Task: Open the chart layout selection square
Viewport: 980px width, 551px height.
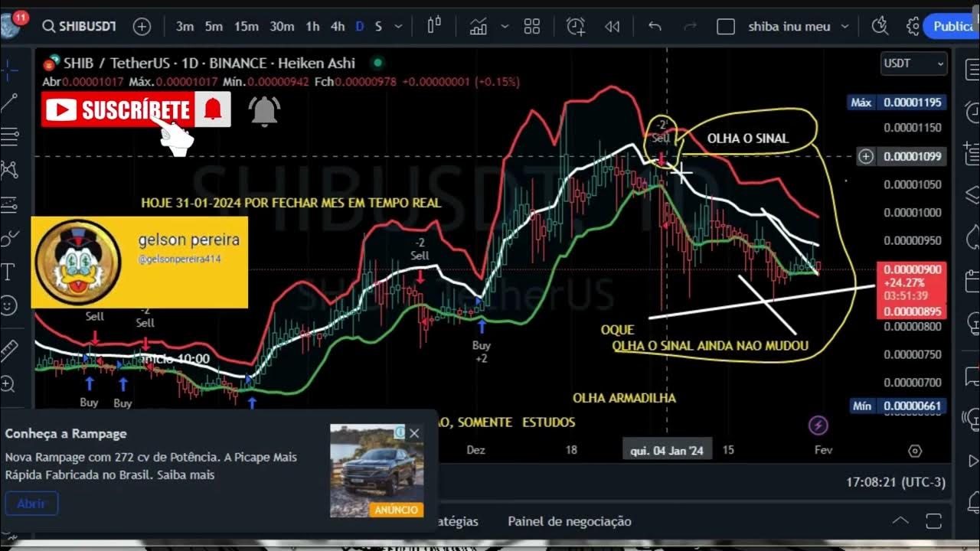Action: [x=726, y=27]
